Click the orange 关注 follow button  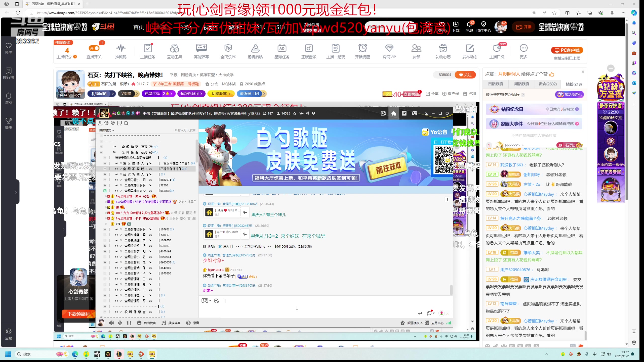[x=465, y=75]
